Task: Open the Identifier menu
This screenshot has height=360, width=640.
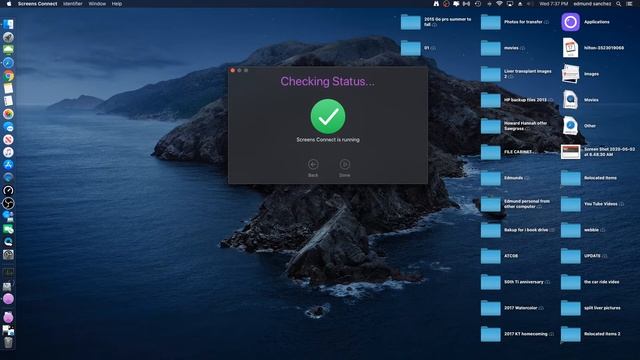Action: pyautogui.click(x=73, y=4)
